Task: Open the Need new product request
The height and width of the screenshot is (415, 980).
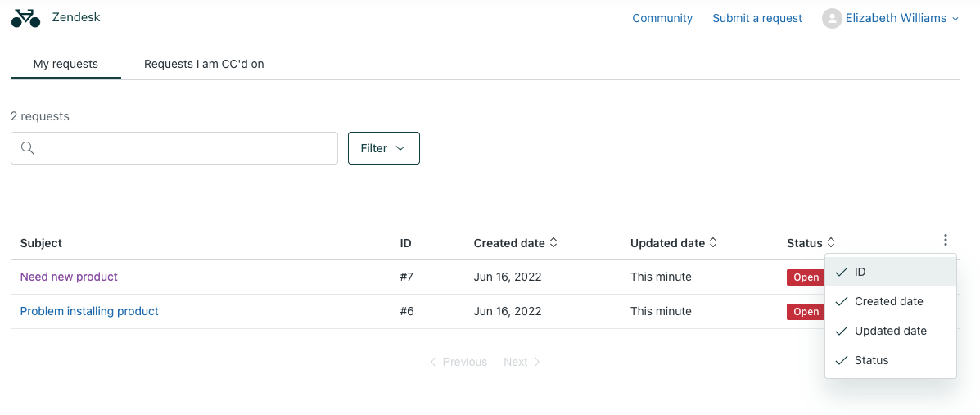Action: (x=69, y=277)
